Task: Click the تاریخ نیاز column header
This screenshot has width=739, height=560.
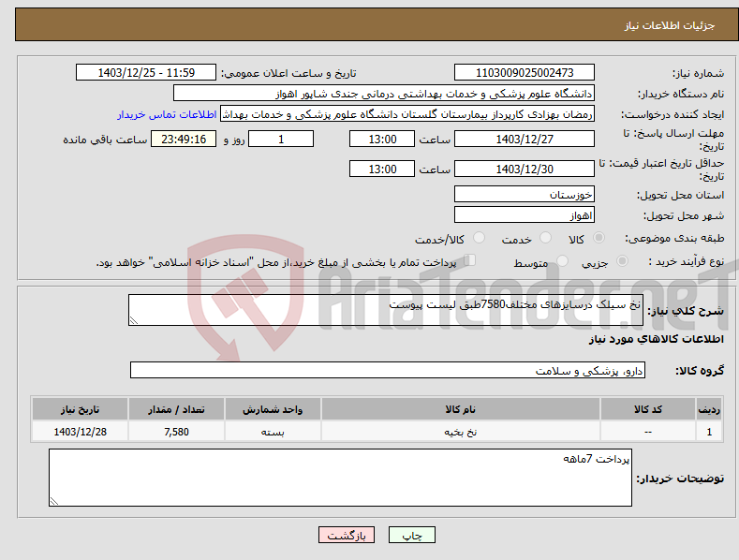Action: point(81,409)
